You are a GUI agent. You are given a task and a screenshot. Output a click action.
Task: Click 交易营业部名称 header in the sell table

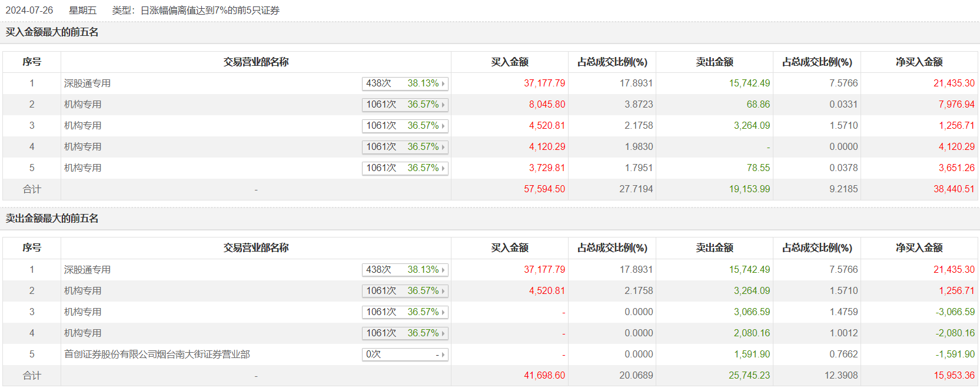click(x=255, y=248)
